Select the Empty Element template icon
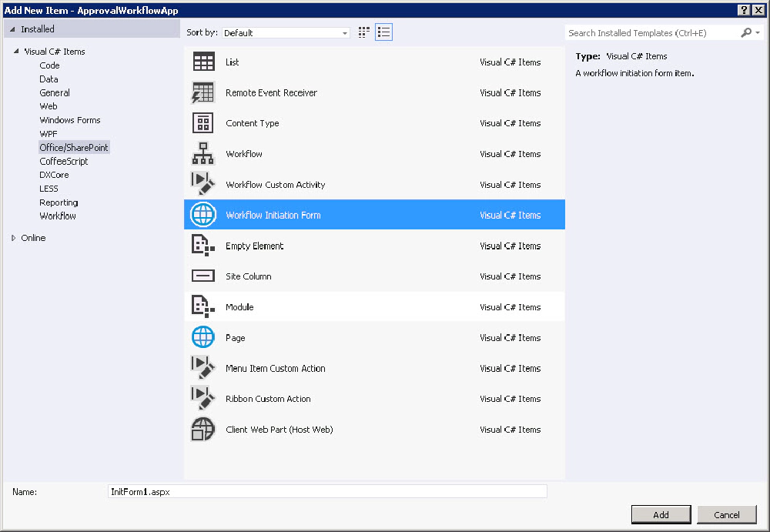 pyautogui.click(x=203, y=246)
